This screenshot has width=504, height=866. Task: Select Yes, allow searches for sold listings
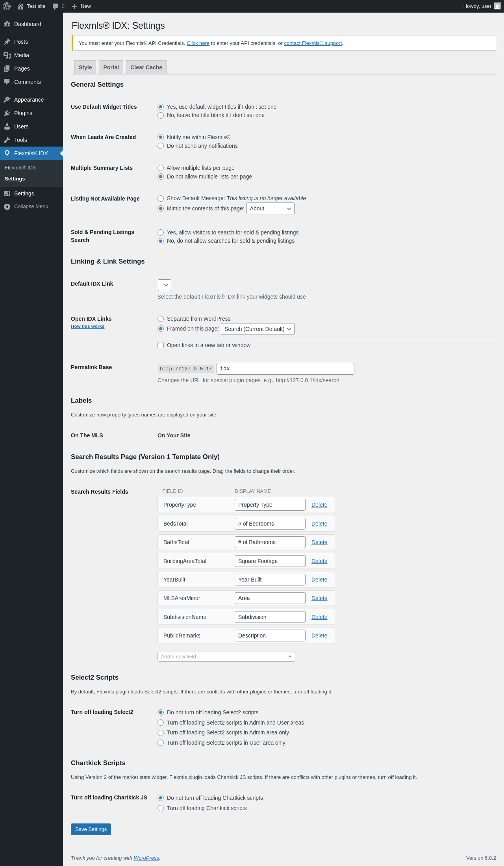161,232
